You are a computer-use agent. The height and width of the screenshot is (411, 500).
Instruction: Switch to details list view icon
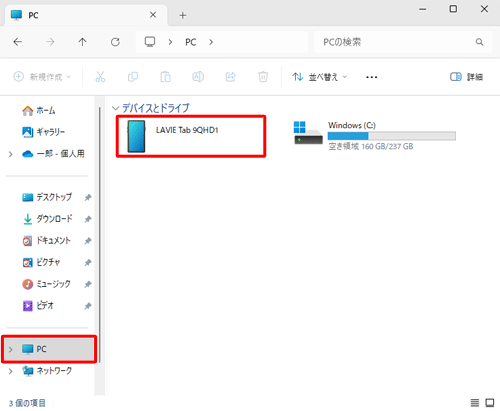(x=475, y=403)
